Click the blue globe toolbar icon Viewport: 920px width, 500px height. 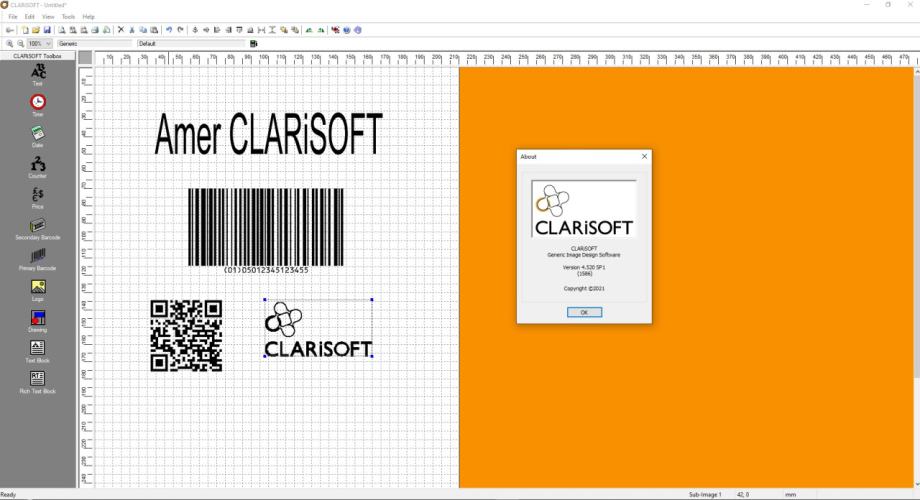(x=347, y=30)
